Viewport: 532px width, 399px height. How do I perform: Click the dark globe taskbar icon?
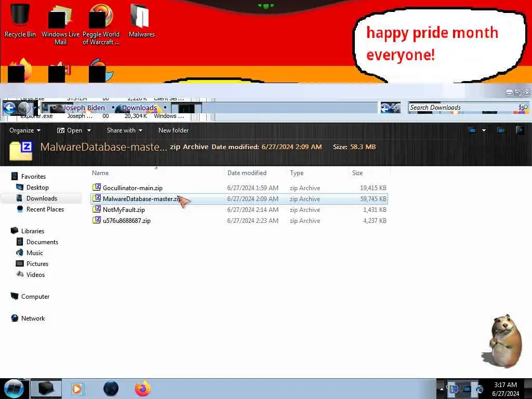click(x=111, y=389)
